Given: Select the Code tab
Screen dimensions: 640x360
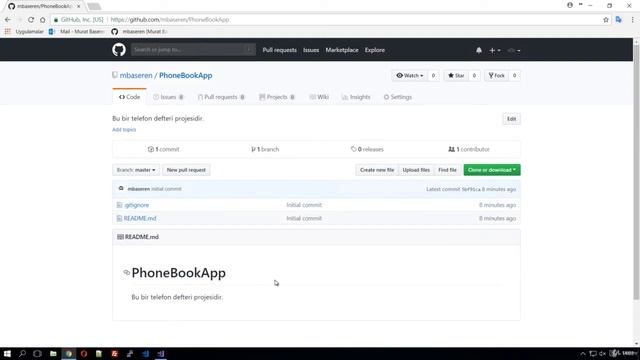Looking at the screenshot, I should click(x=129, y=97).
